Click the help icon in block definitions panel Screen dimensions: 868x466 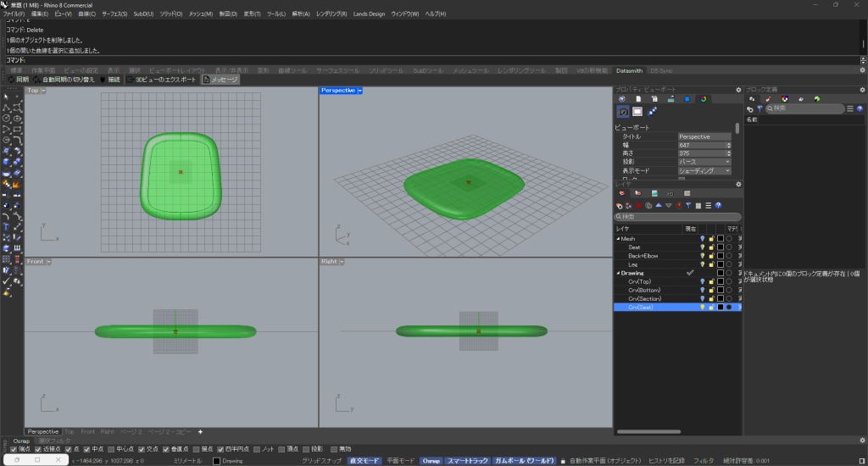coord(860,108)
